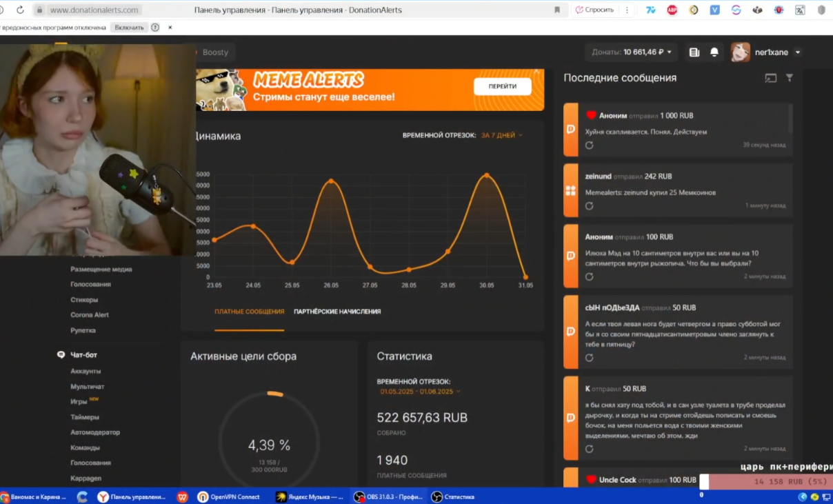Open Таймеры in the sidebar
Image resolution: width=833 pixels, height=504 pixels.
coord(85,417)
